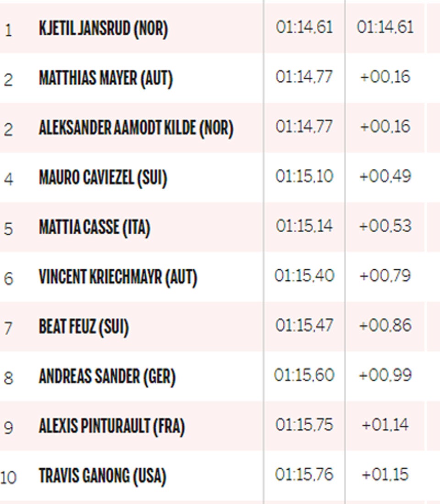Select the +01,14 time difference
Viewport: 440px width, 504px height.
click(x=385, y=425)
